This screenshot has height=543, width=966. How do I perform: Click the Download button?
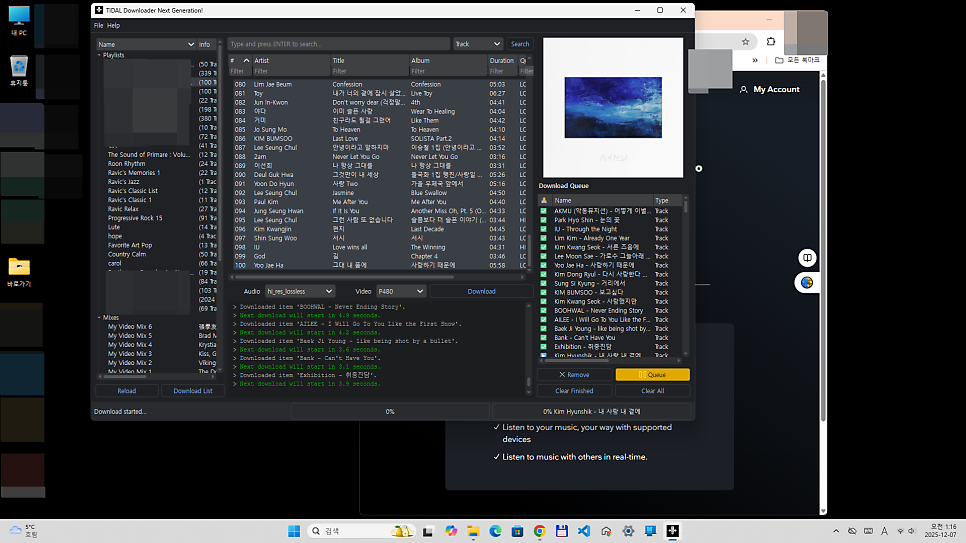481,292
